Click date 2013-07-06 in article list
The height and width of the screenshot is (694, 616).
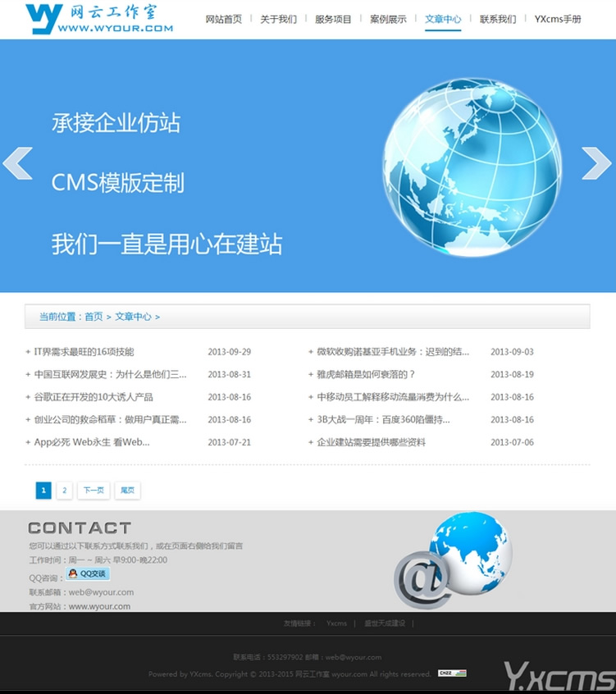point(512,442)
